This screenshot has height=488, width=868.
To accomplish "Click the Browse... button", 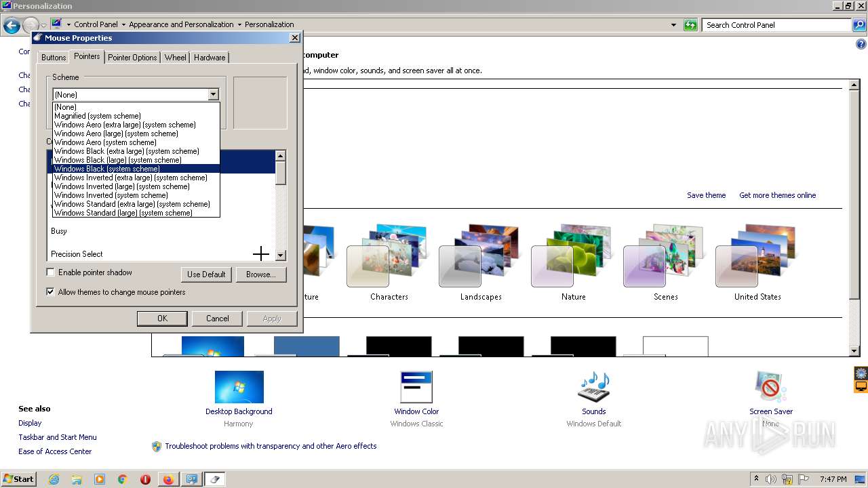I will (260, 274).
